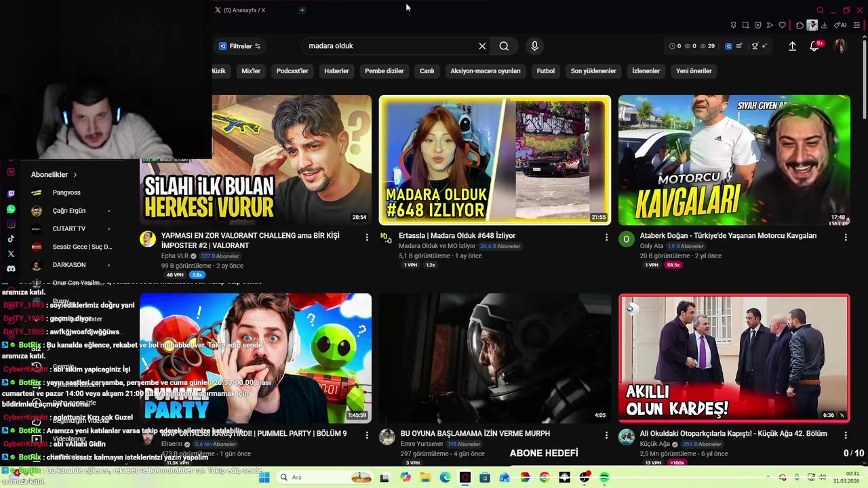
Task: Select the Podcast'ler filter chip
Action: click(292, 71)
